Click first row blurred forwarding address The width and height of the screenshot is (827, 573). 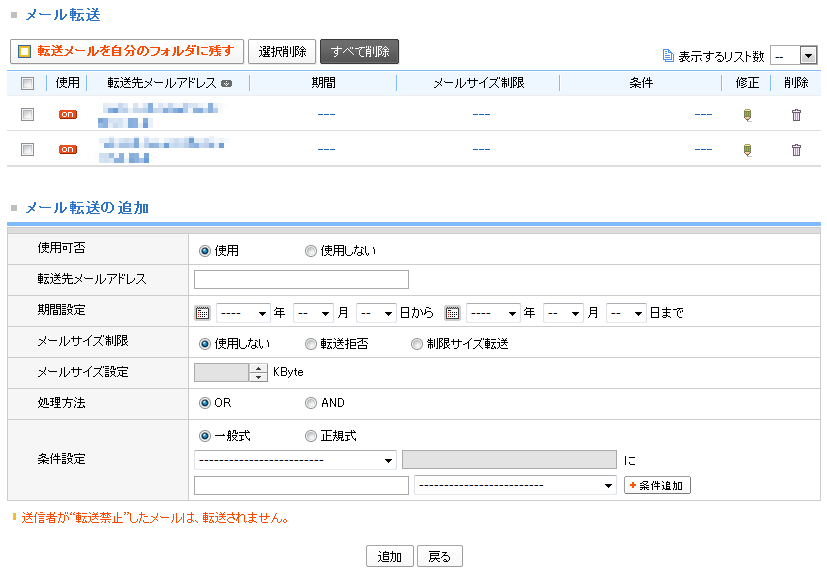pyautogui.click(x=161, y=115)
